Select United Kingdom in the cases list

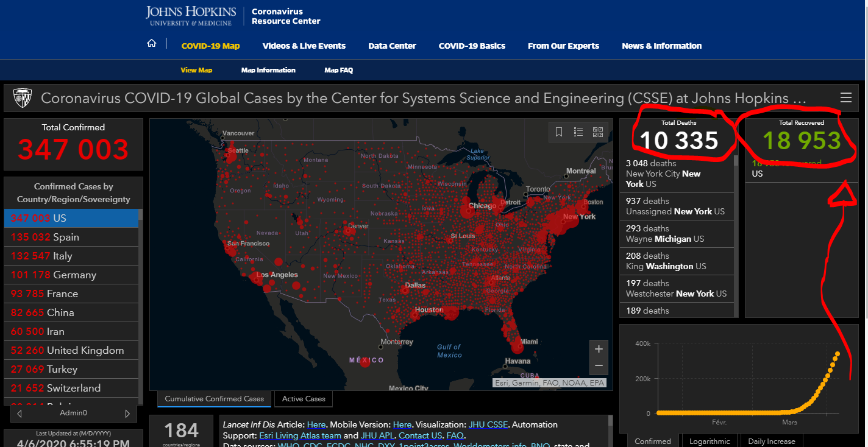[x=71, y=350]
